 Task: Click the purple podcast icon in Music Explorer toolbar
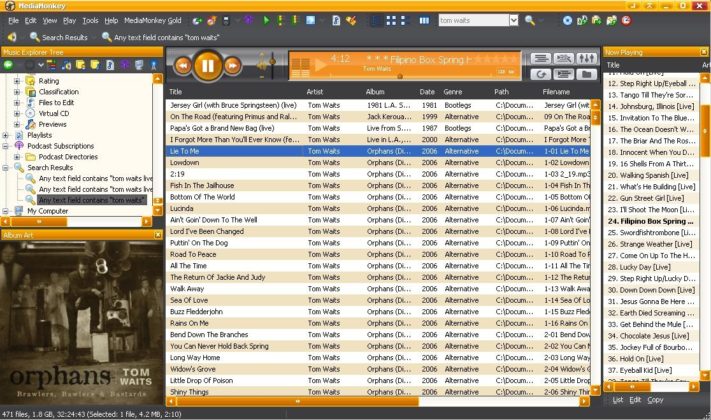(x=125, y=65)
